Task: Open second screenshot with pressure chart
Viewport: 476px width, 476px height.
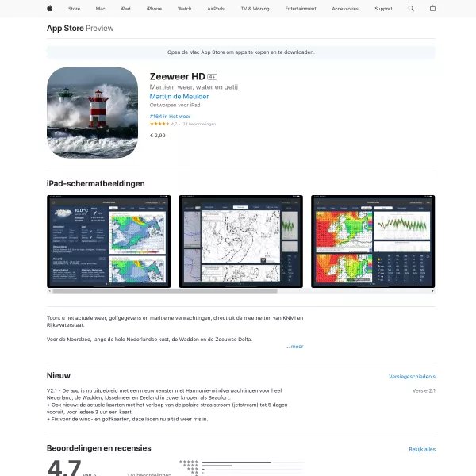Action: [240, 242]
